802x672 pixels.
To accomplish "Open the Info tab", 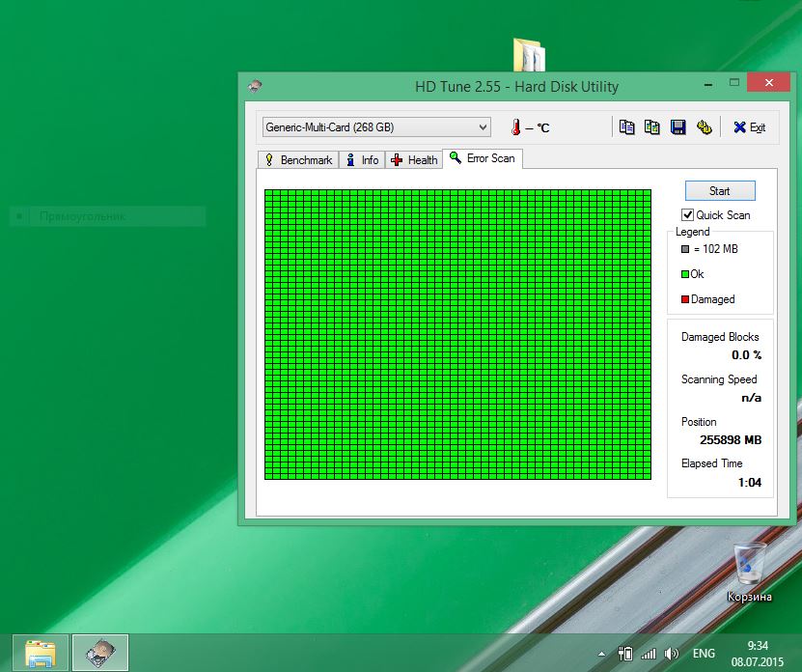I will pos(362,160).
